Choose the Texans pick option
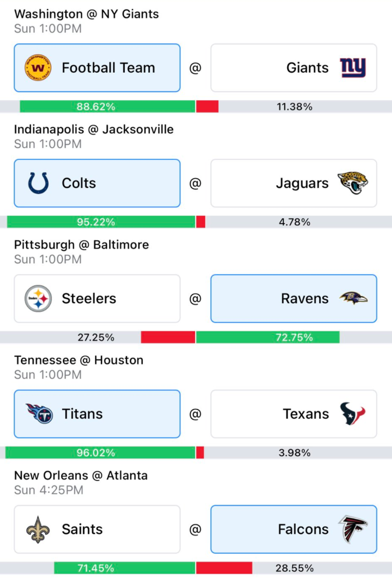The image size is (392, 578). [x=294, y=414]
